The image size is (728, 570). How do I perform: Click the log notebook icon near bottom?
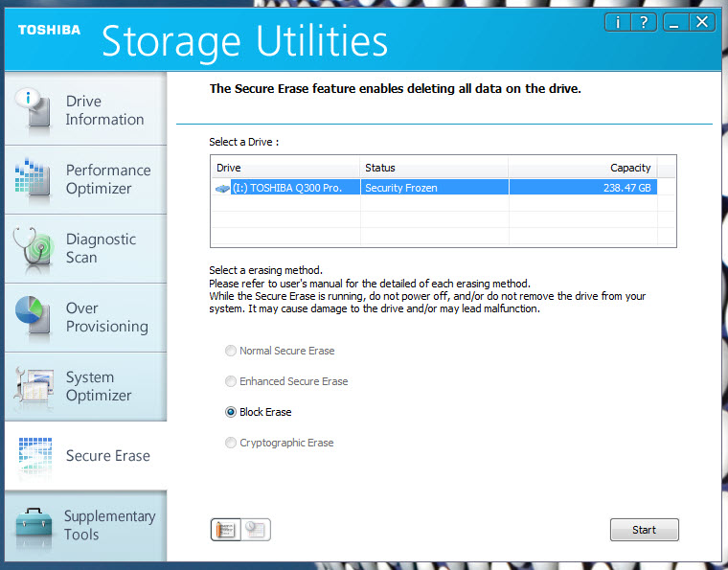click(226, 530)
